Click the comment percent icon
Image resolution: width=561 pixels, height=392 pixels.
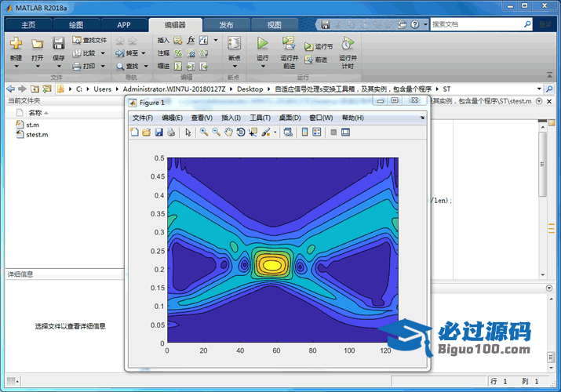[x=178, y=53]
